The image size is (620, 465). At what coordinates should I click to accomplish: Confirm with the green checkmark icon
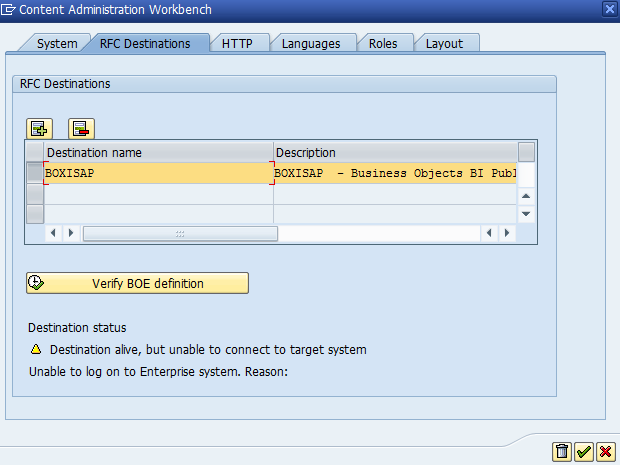pyautogui.click(x=583, y=452)
